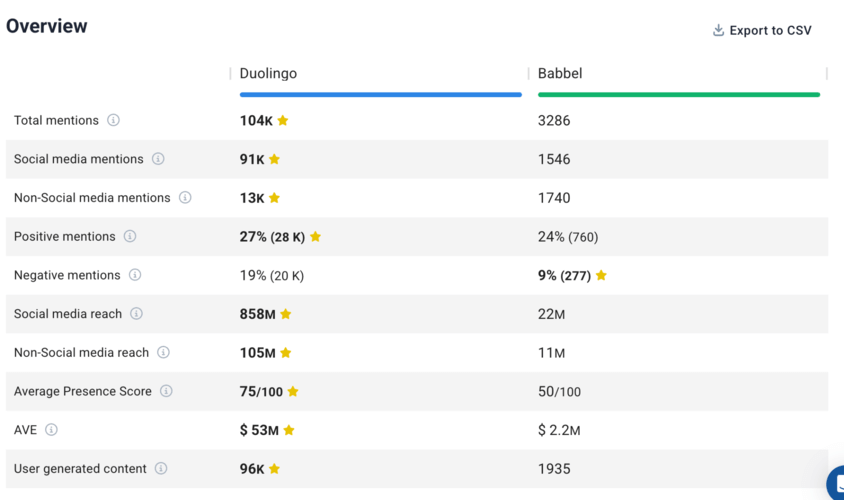
Task: Click Duolingo's 104K total mentions value
Action: click(256, 120)
